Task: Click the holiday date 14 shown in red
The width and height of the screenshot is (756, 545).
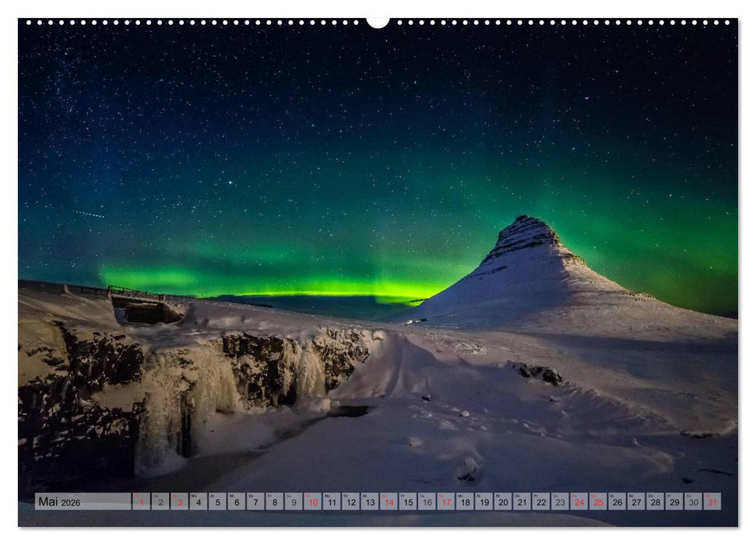Action: pyautogui.click(x=390, y=502)
